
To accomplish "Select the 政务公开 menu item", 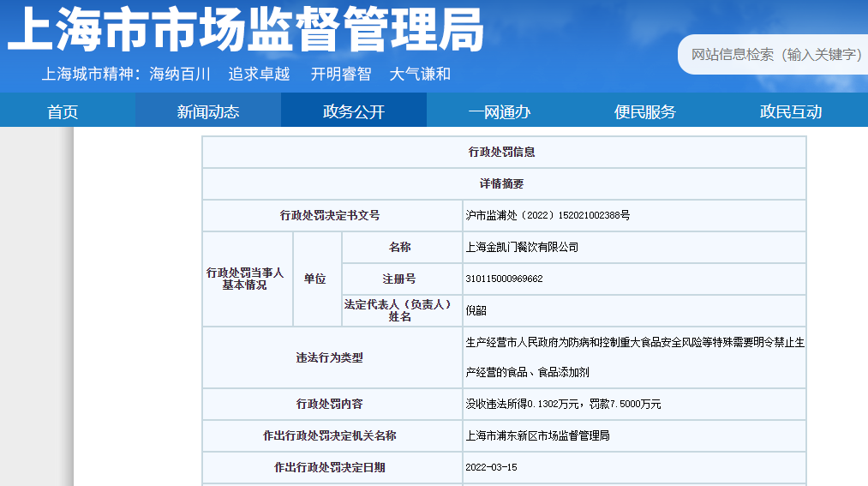I will 354,111.
